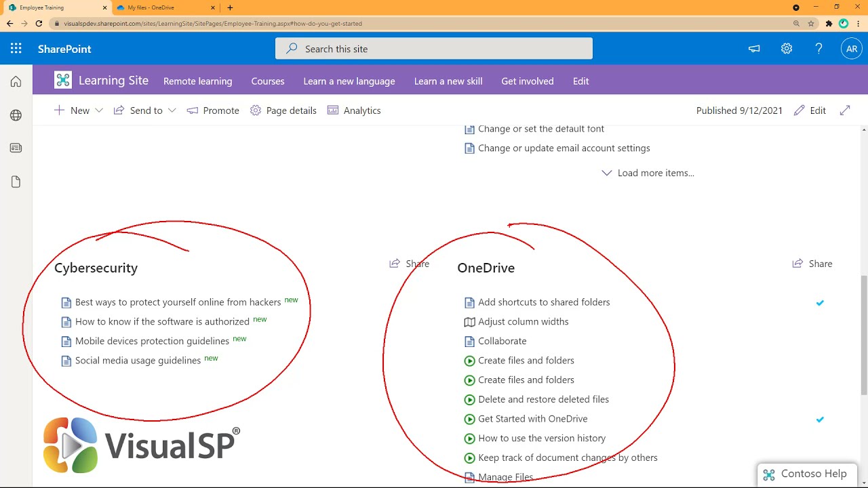Image resolution: width=868 pixels, height=488 pixels.
Task: Open Learn a new language menu item
Action: (349, 81)
